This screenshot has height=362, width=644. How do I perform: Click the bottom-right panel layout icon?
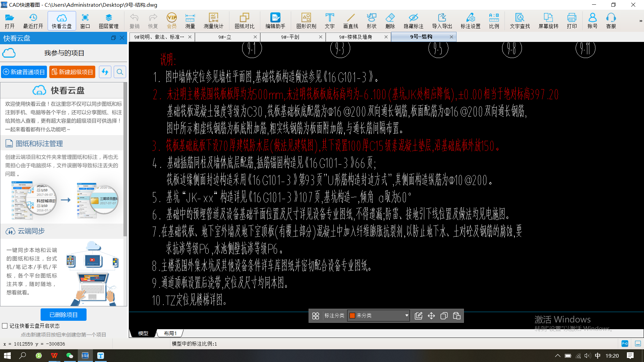pyautogui.click(x=638, y=344)
